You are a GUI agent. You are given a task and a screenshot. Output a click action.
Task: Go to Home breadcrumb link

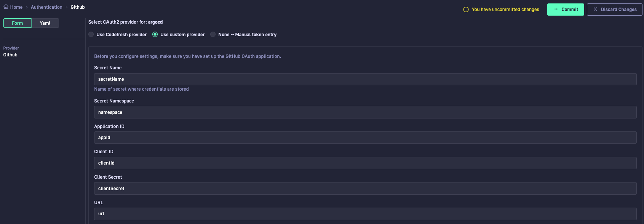(x=16, y=7)
